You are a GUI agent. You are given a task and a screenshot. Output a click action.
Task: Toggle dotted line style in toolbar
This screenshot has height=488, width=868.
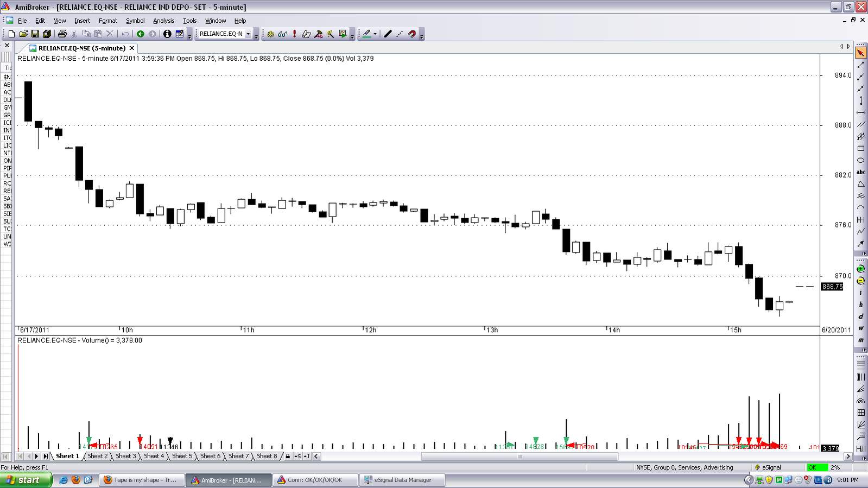400,34
